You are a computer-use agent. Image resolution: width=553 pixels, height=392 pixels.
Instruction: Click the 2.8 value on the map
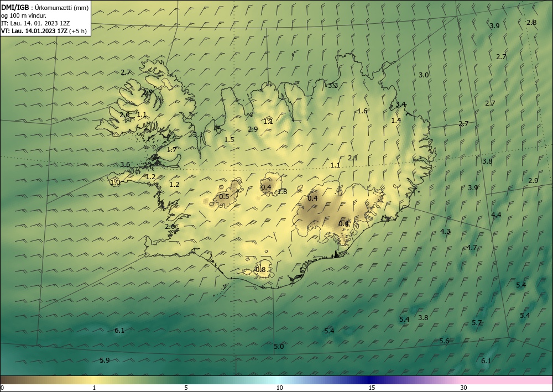(531, 23)
